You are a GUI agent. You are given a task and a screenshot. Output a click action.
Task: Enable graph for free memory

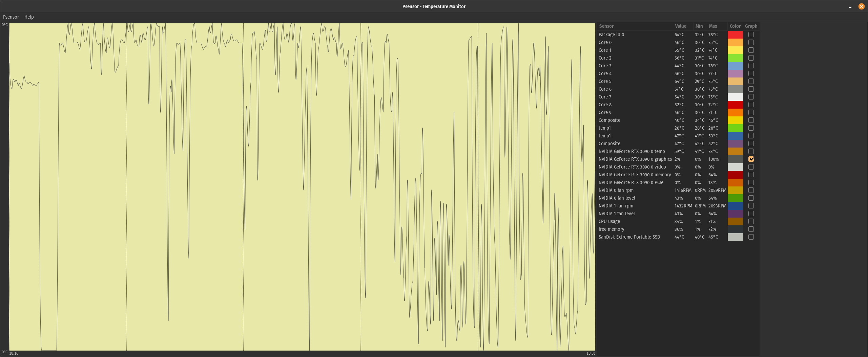coord(751,229)
